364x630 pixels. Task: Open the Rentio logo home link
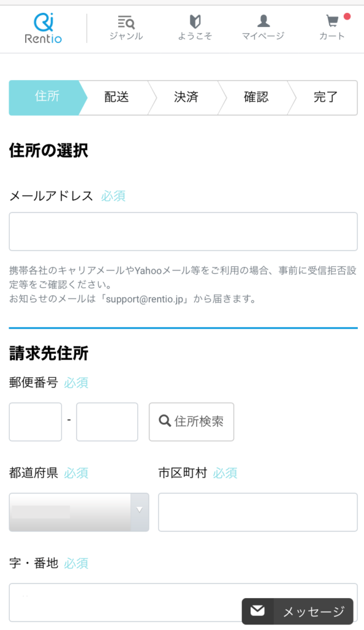point(43,28)
